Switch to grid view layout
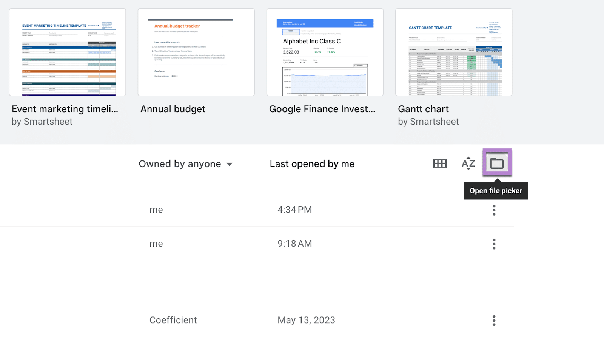604x364 pixels. coord(440,163)
